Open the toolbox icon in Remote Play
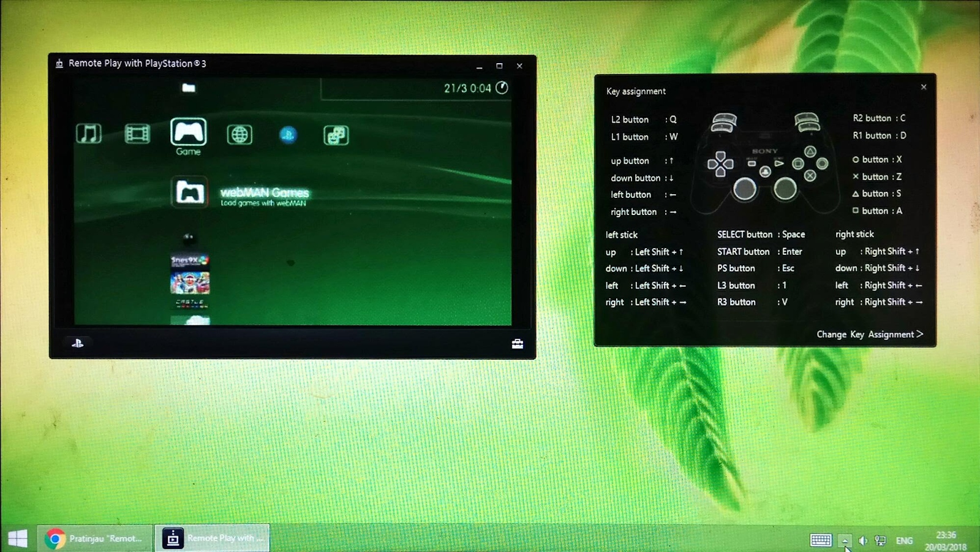This screenshot has height=552, width=980. point(518,344)
